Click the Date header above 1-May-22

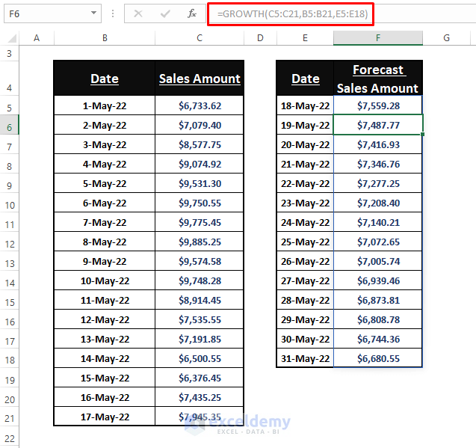tap(105, 79)
